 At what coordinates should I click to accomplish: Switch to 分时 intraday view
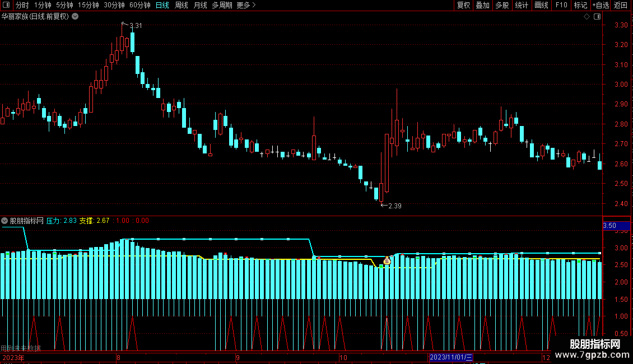click(22, 5)
